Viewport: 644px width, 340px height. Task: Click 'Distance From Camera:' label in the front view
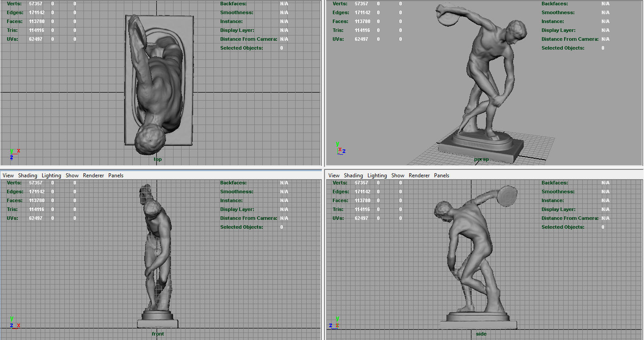point(249,218)
